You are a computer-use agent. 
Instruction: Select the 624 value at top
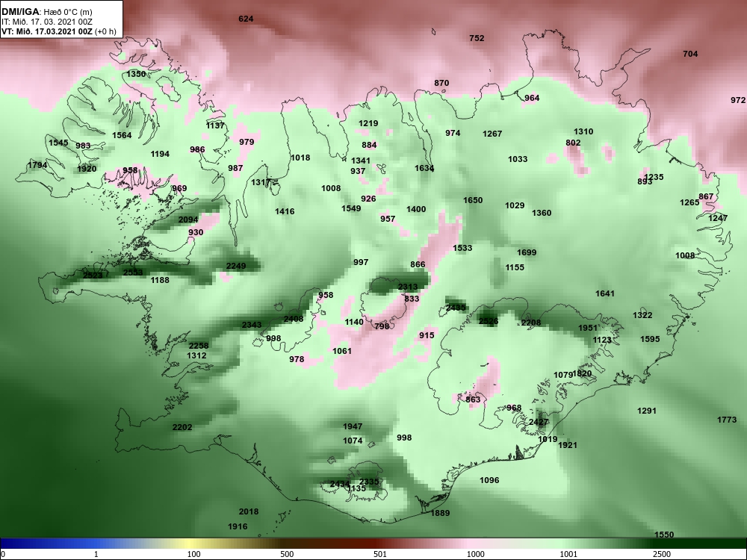point(246,19)
